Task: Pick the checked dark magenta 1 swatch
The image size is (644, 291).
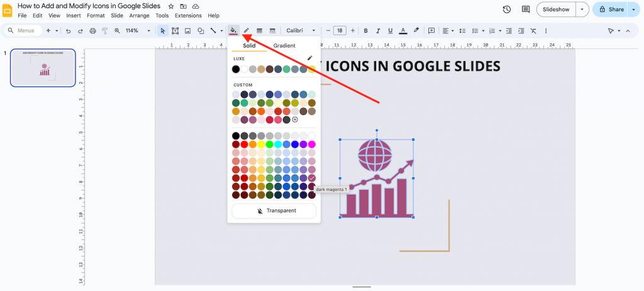Action: pyautogui.click(x=312, y=178)
